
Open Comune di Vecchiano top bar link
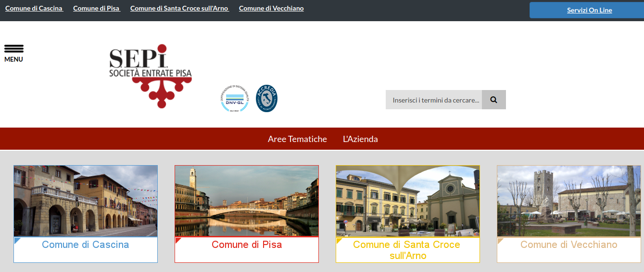pyautogui.click(x=271, y=8)
